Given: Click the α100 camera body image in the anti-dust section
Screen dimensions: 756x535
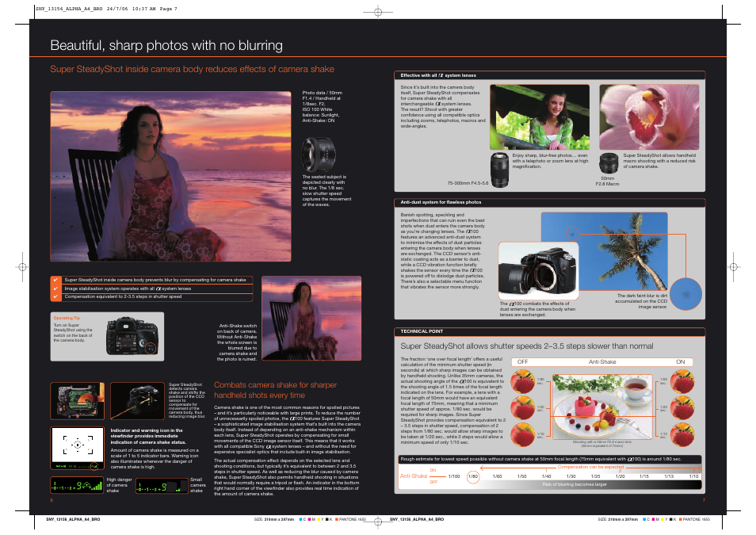Looking at the screenshot, I should pos(538,270).
